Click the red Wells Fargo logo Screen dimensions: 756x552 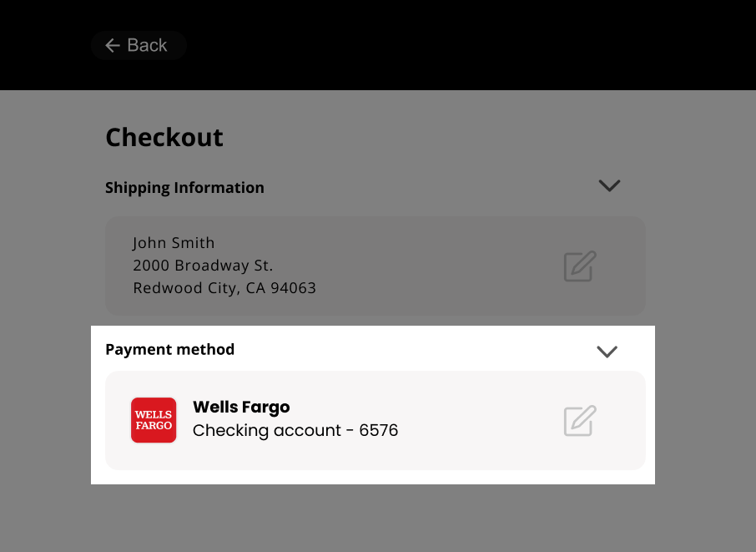click(154, 420)
